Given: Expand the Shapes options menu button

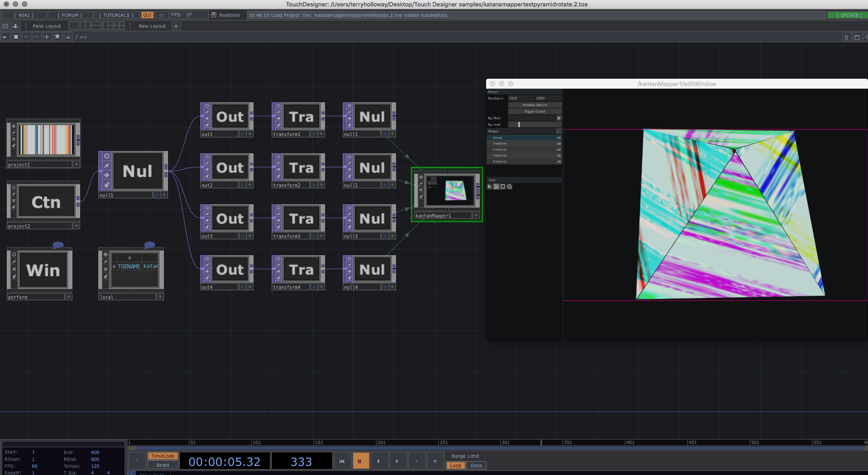Looking at the screenshot, I should point(558,131).
